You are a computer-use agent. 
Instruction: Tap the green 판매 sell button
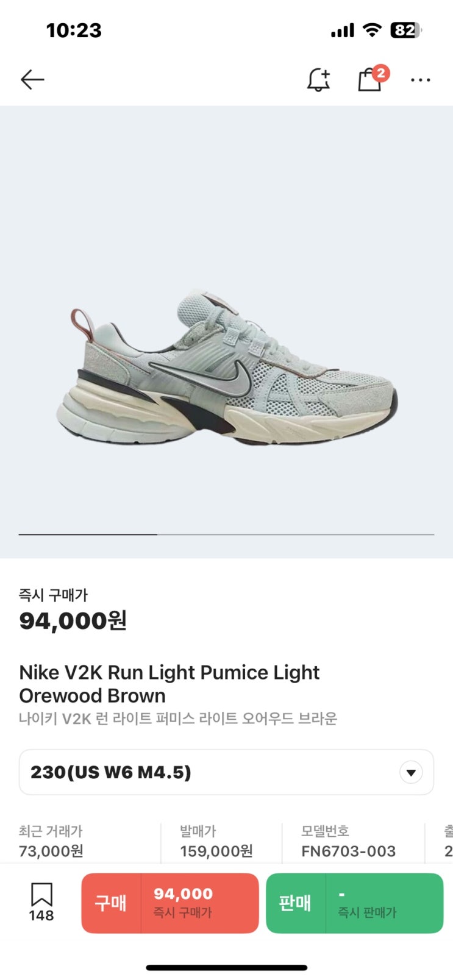click(355, 903)
